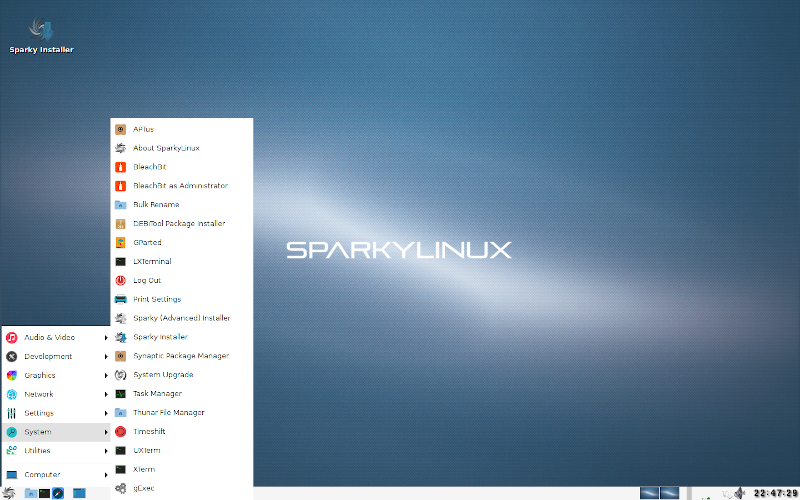Launch Thunar File Manager
The height and width of the screenshot is (500, 800).
coord(182,412)
